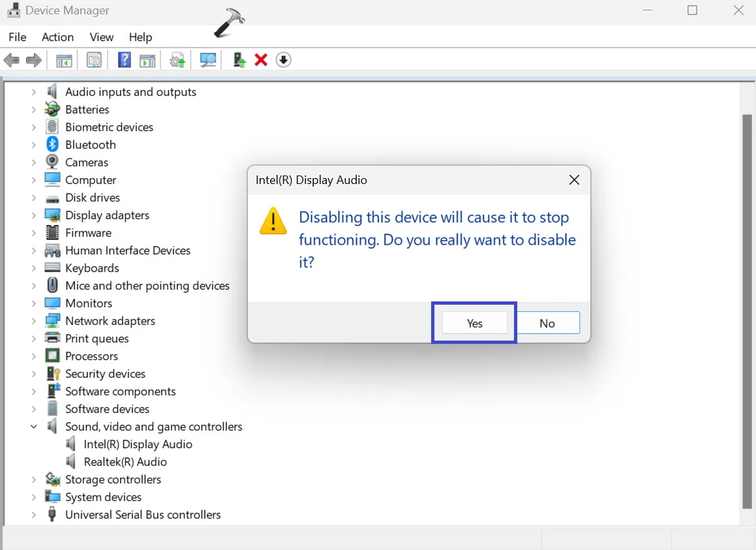Viewport: 756px width, 550px height.
Task: Open the Action menu
Action: pyautogui.click(x=58, y=37)
